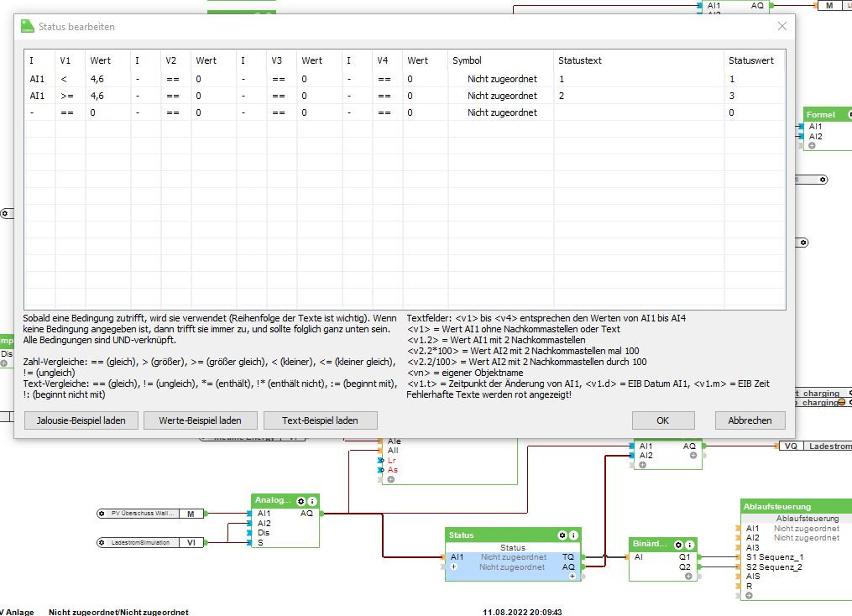This screenshot has width=852, height=616.
Task: Add input via plus on Formel block
Action: pyautogui.click(x=812, y=146)
